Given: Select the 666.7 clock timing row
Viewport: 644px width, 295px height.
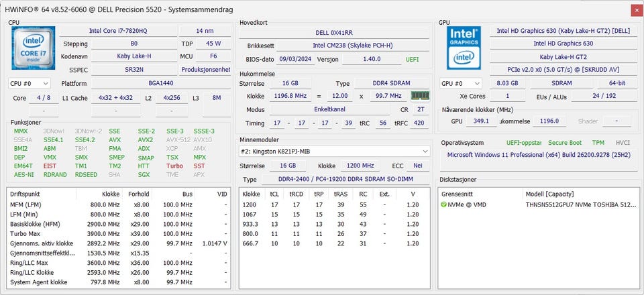Looking at the screenshot, I should pyautogui.click(x=334, y=243).
